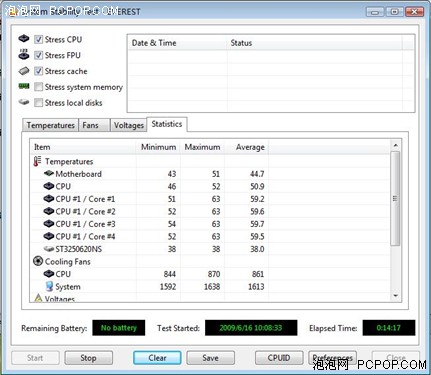Click the Stress cache icon
Viewport: 431px width, 375px height.
click(x=24, y=71)
